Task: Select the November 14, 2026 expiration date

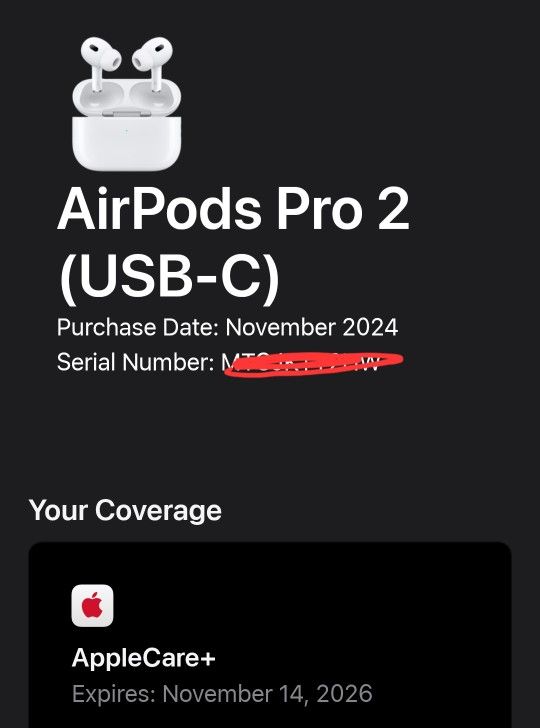Action: point(267,694)
